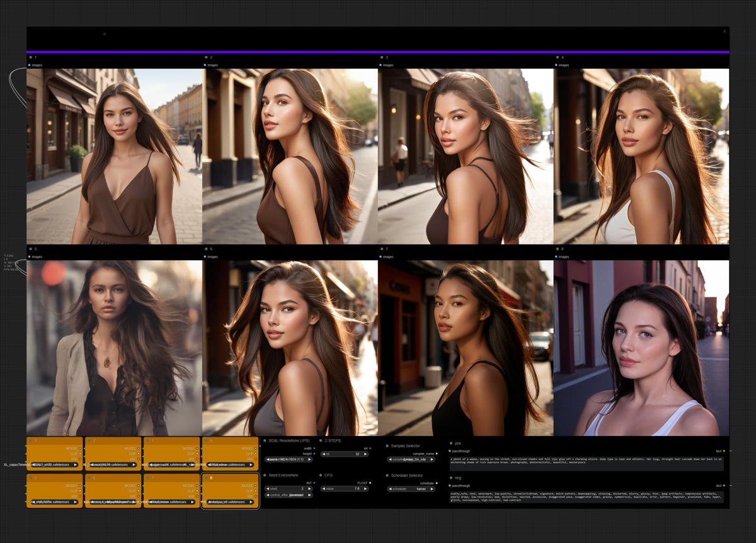Collapse preview node 4 using its header dot

[x=558, y=57]
